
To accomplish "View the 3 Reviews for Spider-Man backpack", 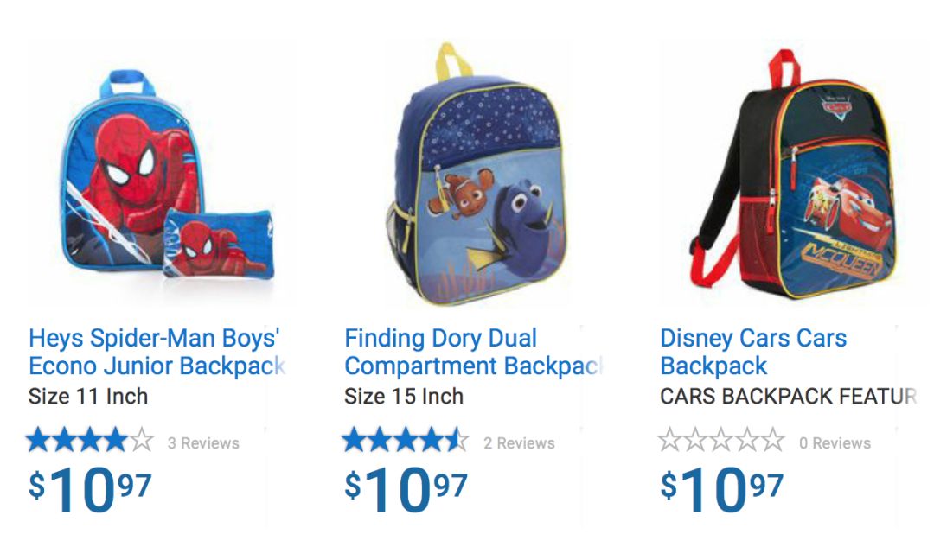I will point(203,443).
